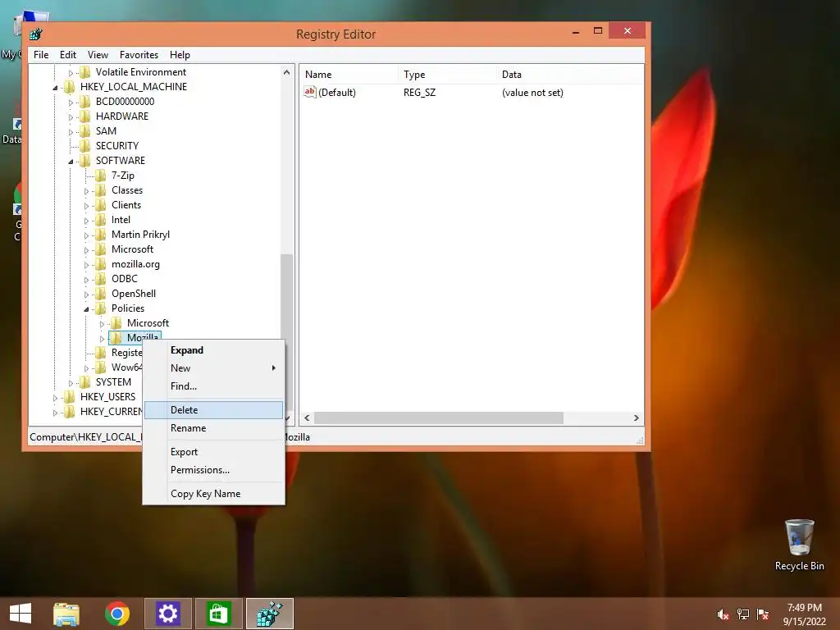Screen dimensions: 840x630
Task: Click Expand in the context menu
Action: pos(214,349)
